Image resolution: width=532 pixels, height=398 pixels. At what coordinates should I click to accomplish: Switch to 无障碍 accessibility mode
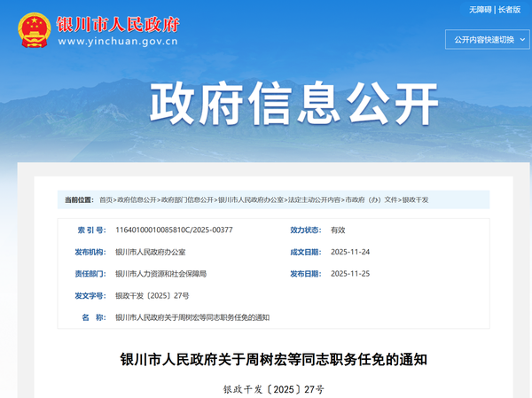pos(480,9)
